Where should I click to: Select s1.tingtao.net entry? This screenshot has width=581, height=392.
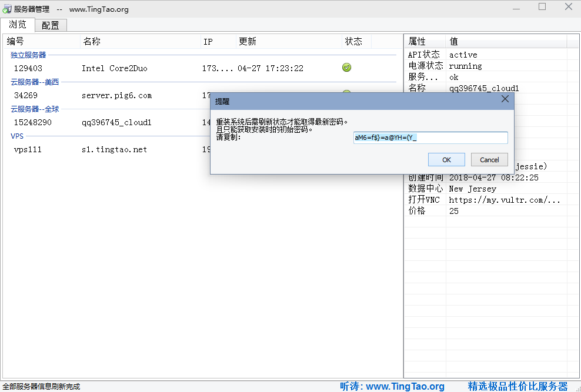[x=115, y=149]
